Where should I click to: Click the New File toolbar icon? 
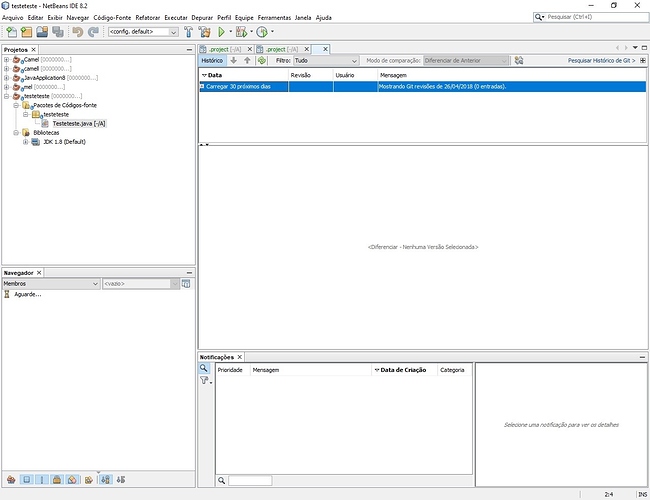tap(12, 32)
